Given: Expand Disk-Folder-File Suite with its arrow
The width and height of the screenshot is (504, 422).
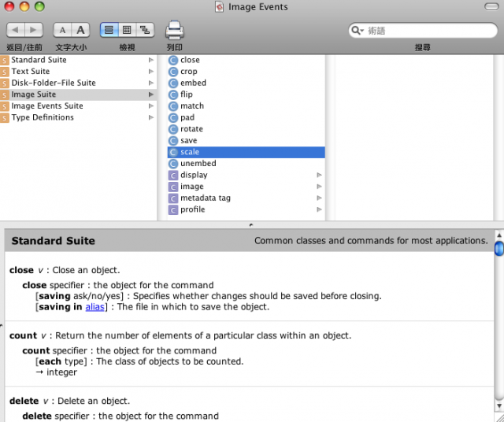Looking at the screenshot, I should tap(150, 83).
